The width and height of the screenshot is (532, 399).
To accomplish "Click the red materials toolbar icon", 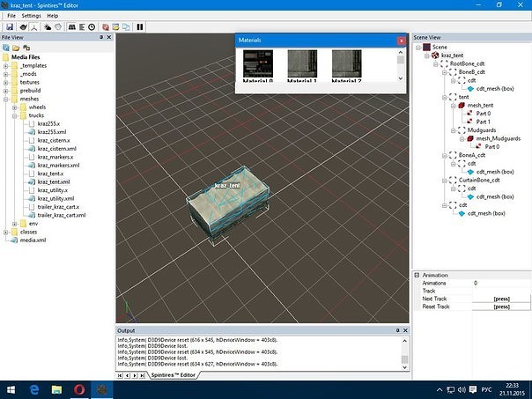I will 106,27.
